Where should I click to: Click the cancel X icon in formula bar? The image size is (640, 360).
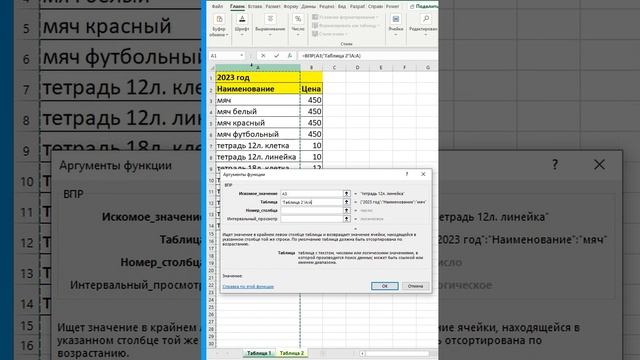(x=263, y=56)
